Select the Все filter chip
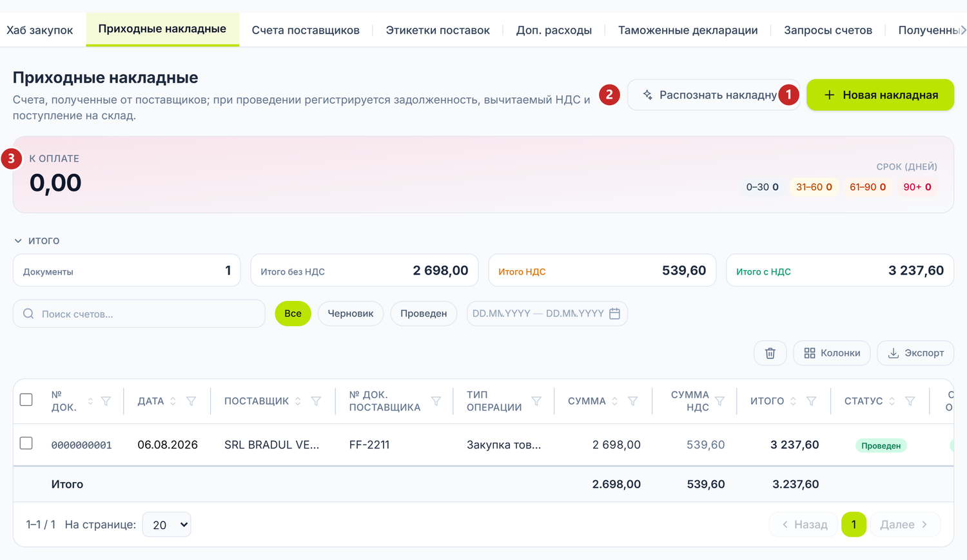 pyautogui.click(x=293, y=314)
